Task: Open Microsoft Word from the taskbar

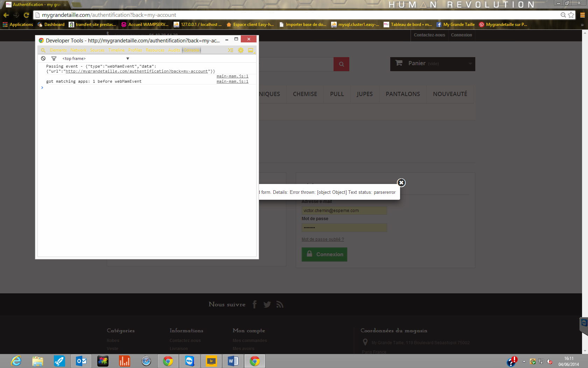Action: pyautogui.click(x=233, y=361)
